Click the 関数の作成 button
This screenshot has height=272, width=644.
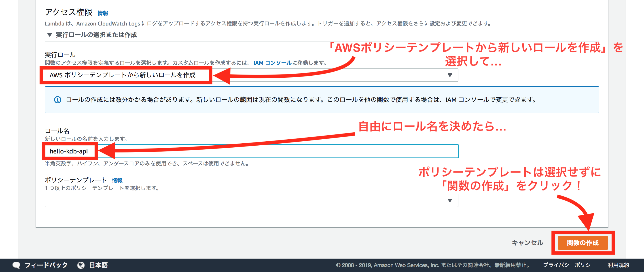(x=583, y=242)
